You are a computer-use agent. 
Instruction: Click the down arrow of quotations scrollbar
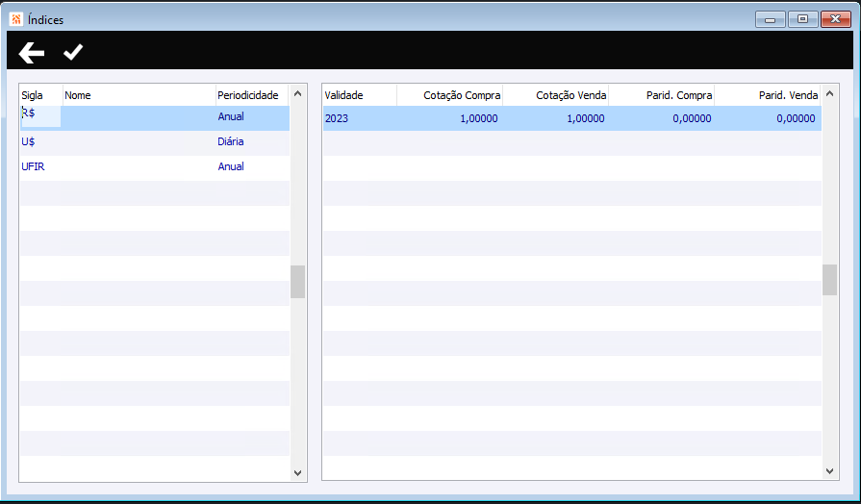829,471
